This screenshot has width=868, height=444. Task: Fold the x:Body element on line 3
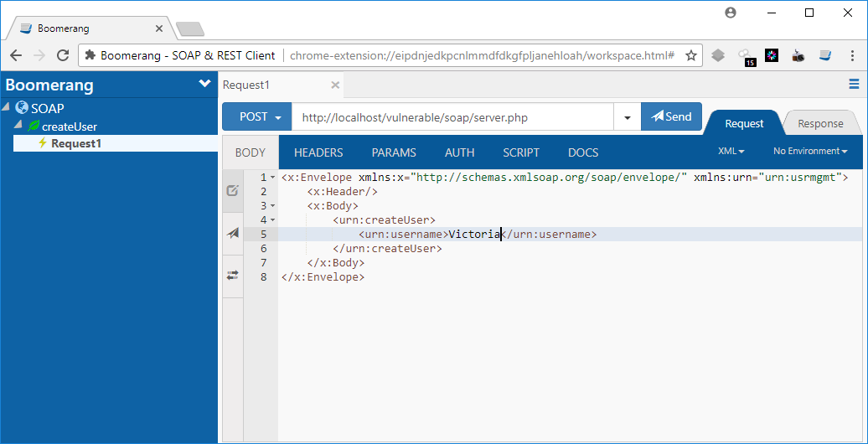(271, 206)
